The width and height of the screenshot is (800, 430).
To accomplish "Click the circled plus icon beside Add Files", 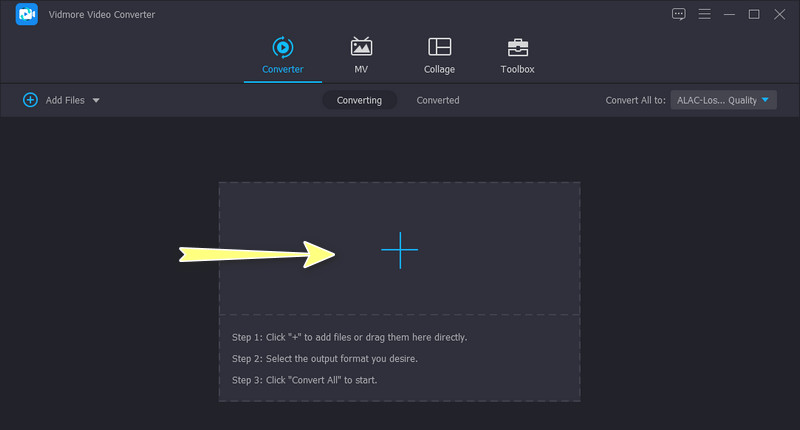I will pyautogui.click(x=30, y=100).
